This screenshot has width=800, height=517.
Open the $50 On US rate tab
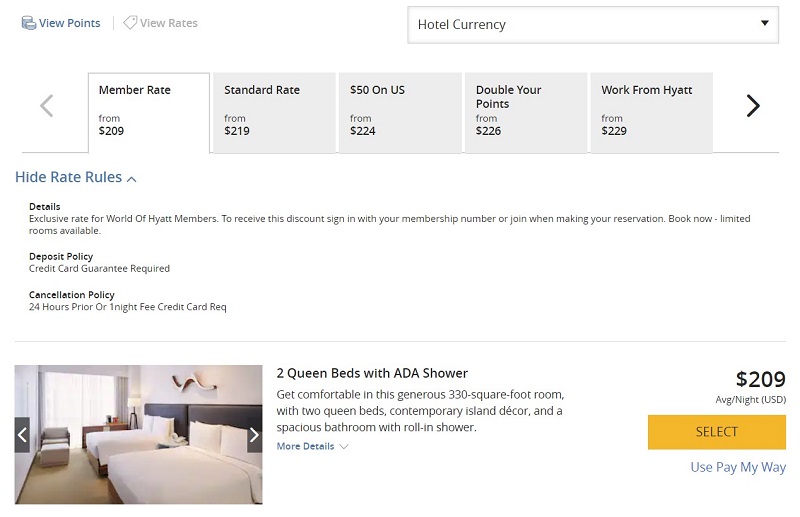point(400,113)
